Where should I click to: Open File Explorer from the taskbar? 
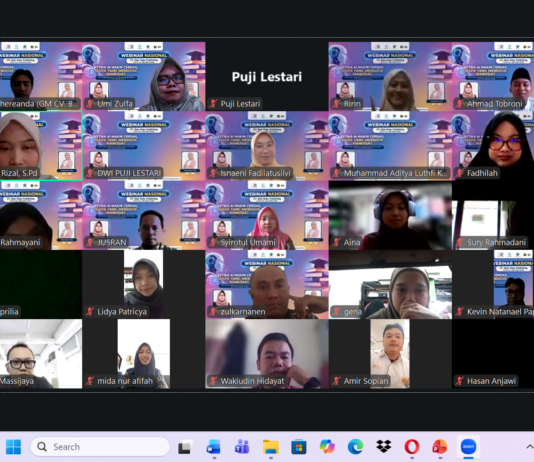[x=271, y=447]
